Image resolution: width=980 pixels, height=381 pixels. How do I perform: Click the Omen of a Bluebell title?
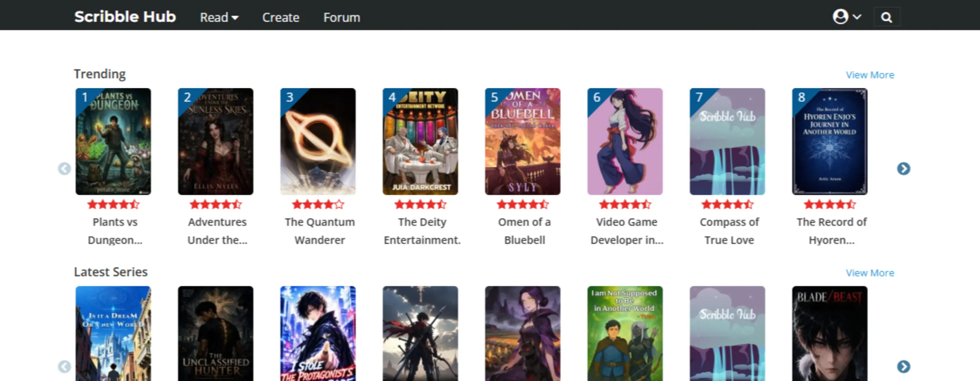coord(525,231)
